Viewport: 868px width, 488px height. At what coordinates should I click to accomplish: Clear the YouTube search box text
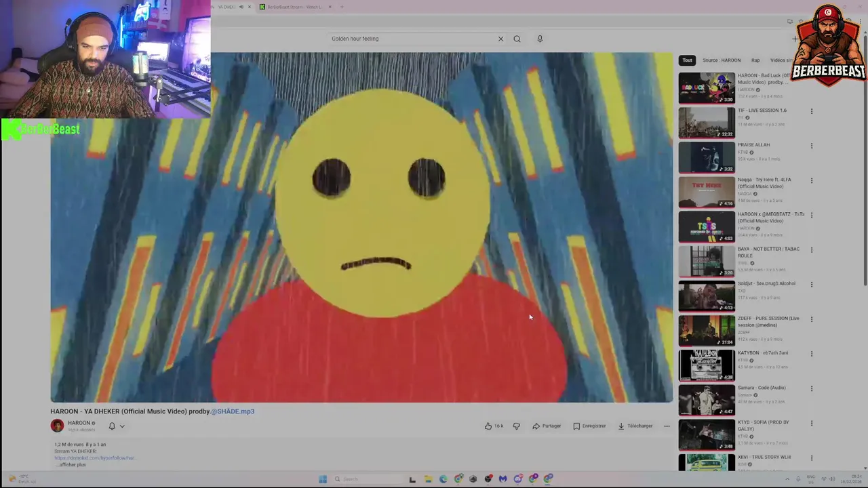click(500, 39)
